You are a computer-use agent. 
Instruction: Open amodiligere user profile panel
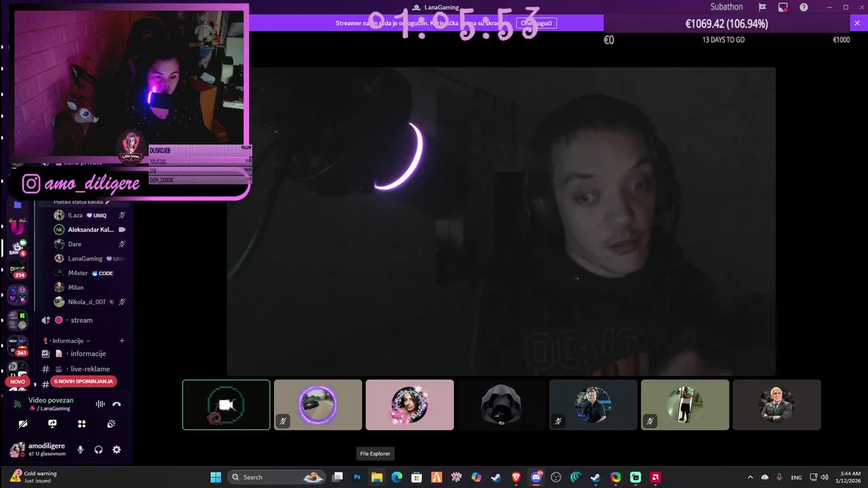point(39,449)
